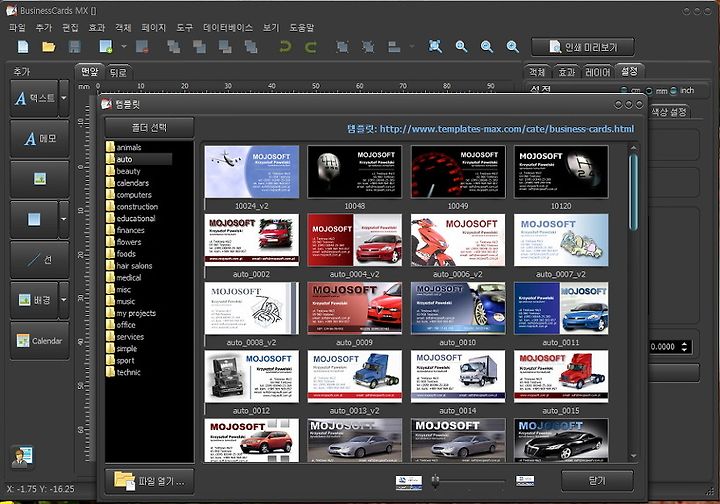Click the 0.0000 value input field
720x504 pixels.
point(664,347)
